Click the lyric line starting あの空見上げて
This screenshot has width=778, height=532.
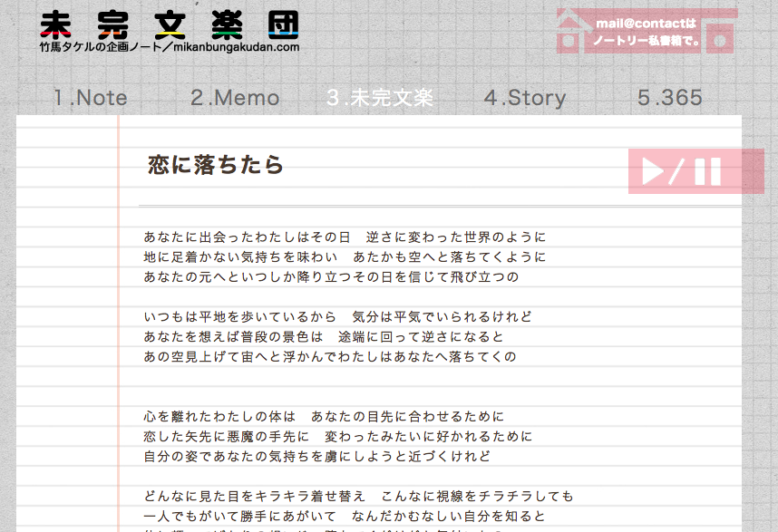pos(330,357)
